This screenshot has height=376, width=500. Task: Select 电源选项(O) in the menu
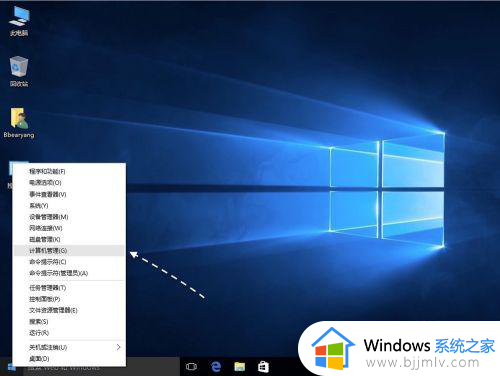click(x=69, y=183)
